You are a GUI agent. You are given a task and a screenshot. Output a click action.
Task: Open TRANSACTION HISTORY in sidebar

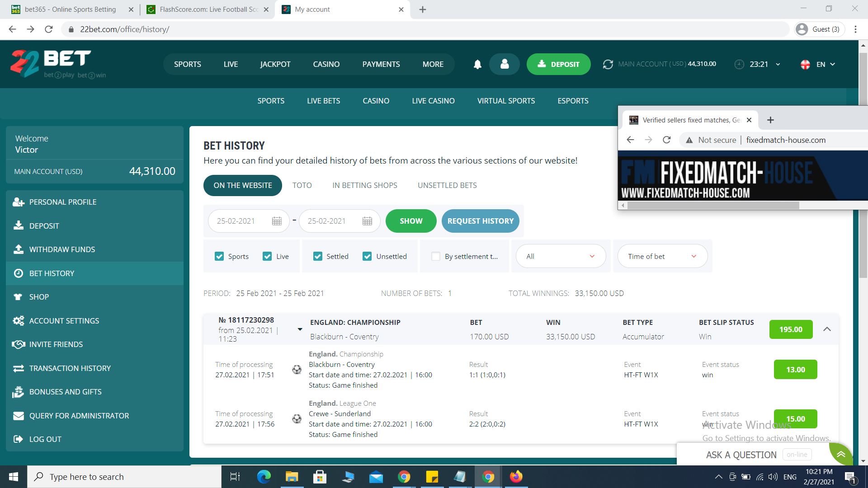point(94,368)
